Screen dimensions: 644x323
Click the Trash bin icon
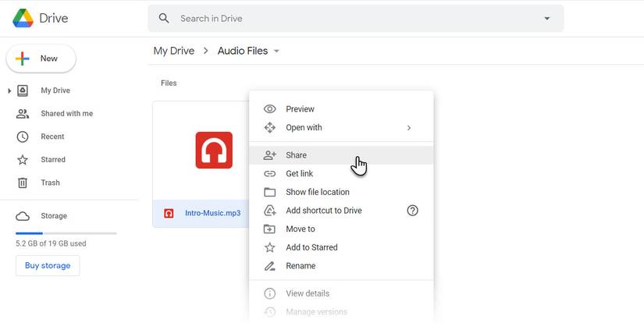(x=23, y=183)
